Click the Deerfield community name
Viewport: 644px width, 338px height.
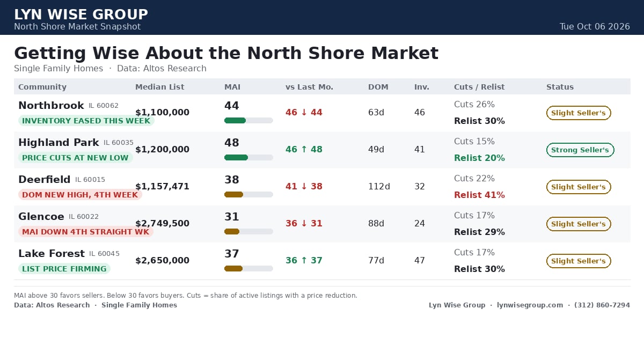tap(45, 180)
